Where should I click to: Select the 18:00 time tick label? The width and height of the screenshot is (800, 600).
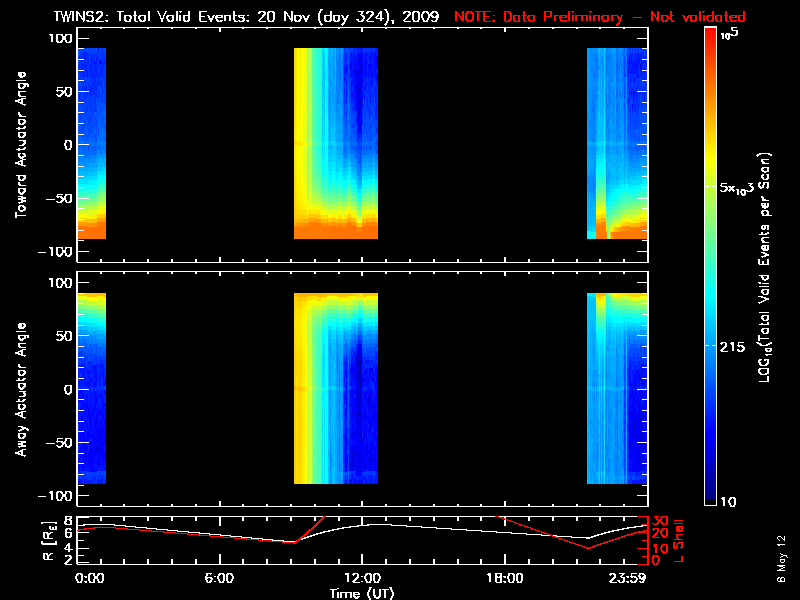tap(504, 578)
